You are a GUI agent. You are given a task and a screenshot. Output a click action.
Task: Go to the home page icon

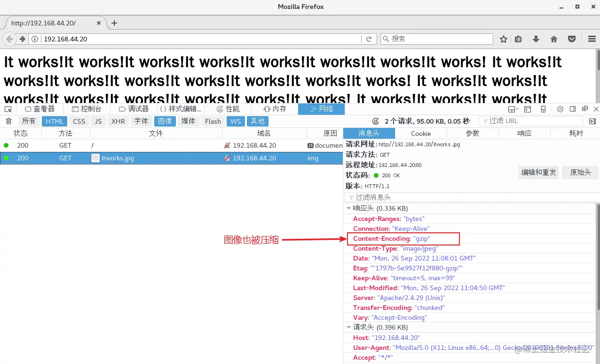(554, 39)
